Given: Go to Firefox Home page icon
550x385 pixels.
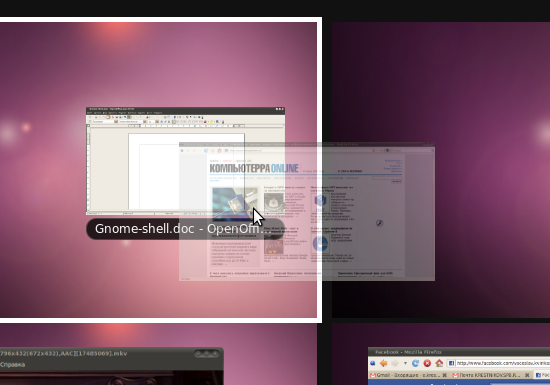Looking at the screenshot, I should 439,363.
